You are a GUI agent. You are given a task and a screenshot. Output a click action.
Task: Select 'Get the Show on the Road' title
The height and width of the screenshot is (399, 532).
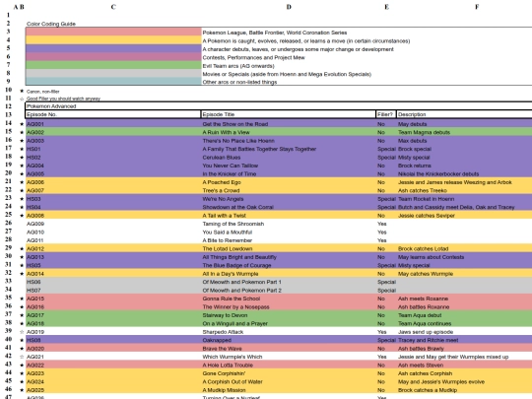[289, 124]
